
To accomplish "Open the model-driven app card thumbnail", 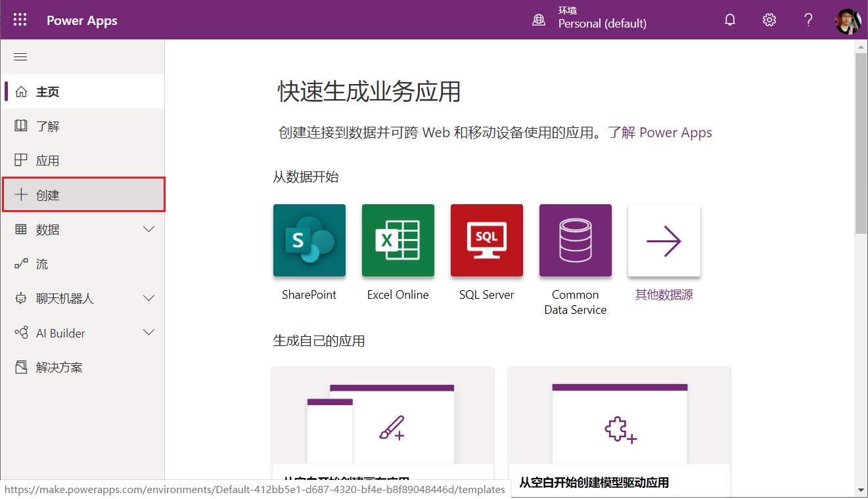I will tap(620, 416).
